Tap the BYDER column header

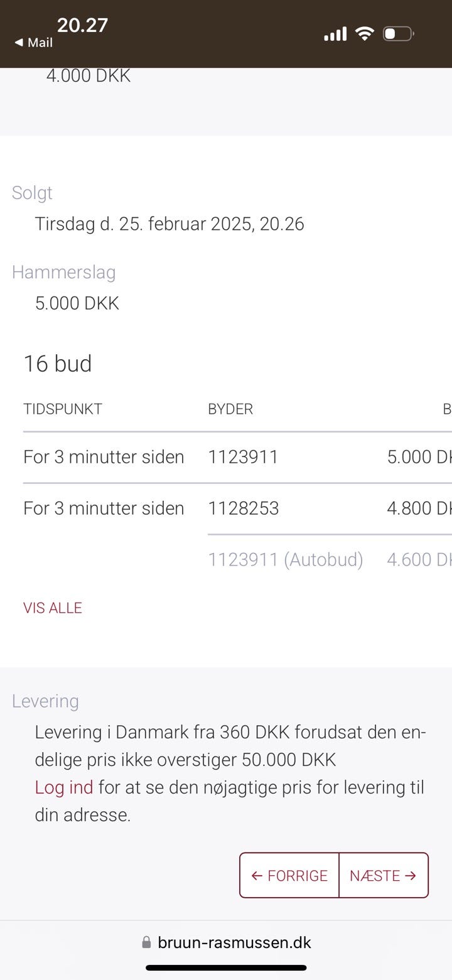pos(230,409)
